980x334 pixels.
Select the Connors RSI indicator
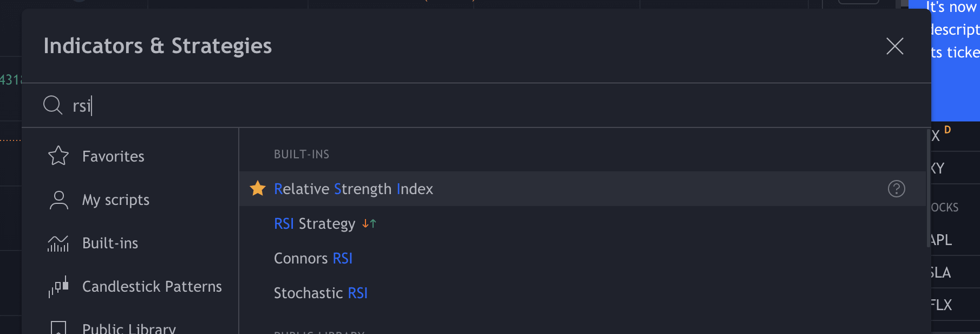pyautogui.click(x=313, y=258)
